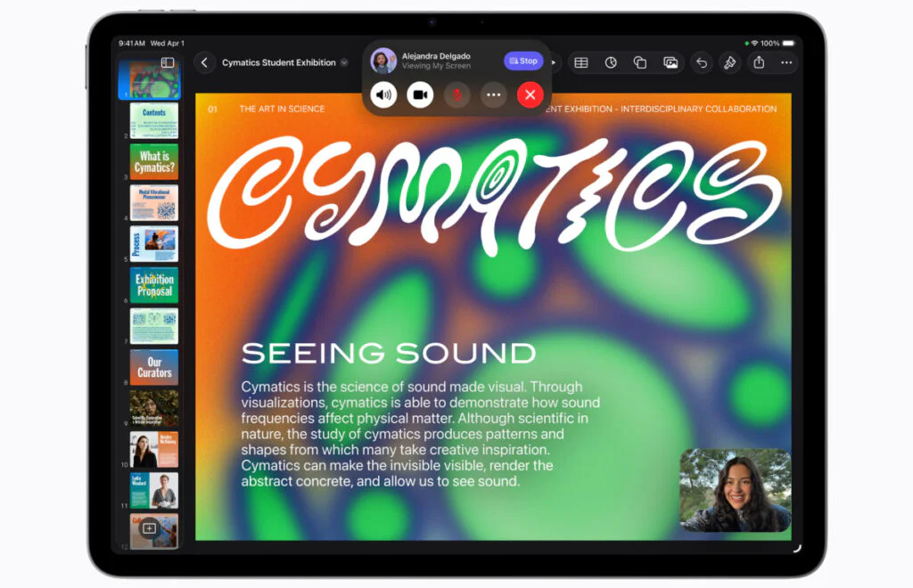Open the toolbar More options menu

pyautogui.click(x=786, y=62)
